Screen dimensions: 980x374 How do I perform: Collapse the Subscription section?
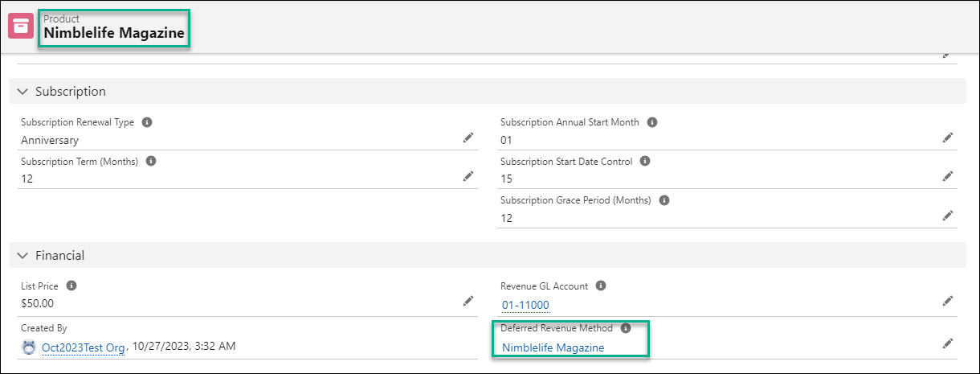coord(22,92)
